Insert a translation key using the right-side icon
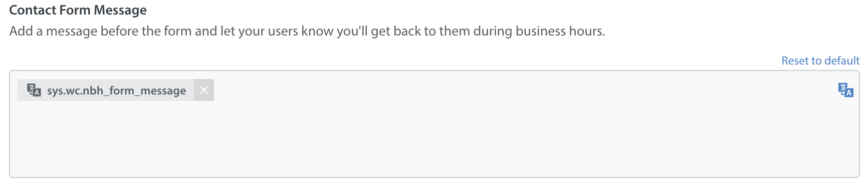868x184 pixels. 845,90
